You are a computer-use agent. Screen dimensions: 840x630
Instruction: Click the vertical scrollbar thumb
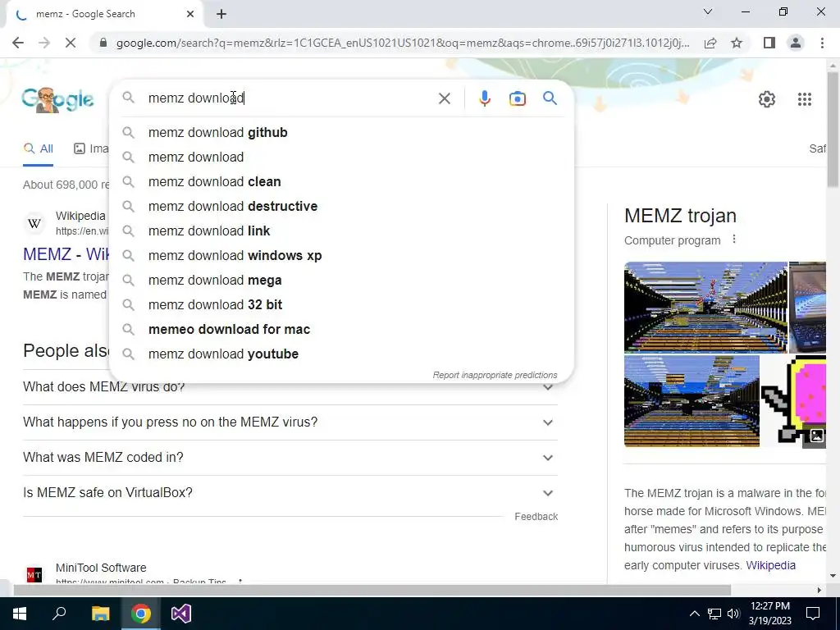click(832, 129)
